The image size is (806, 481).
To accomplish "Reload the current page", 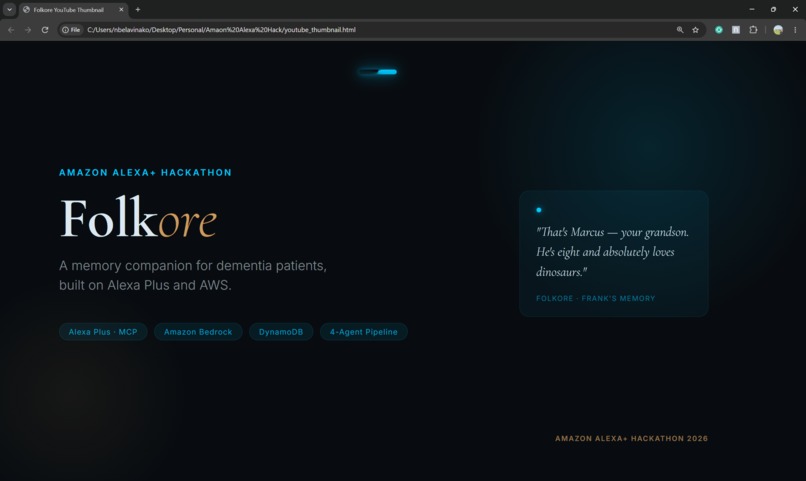I will (x=45, y=30).
